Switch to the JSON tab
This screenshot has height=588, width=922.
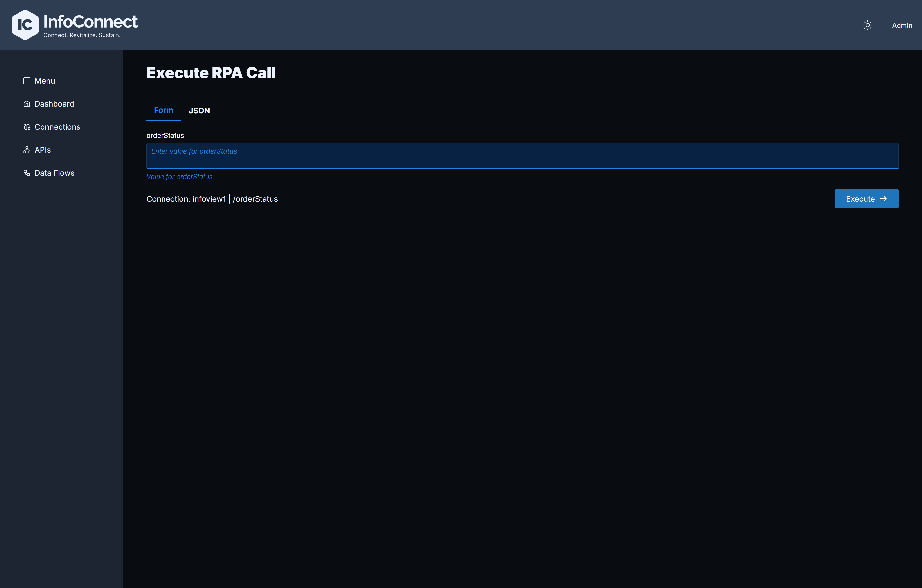point(199,110)
